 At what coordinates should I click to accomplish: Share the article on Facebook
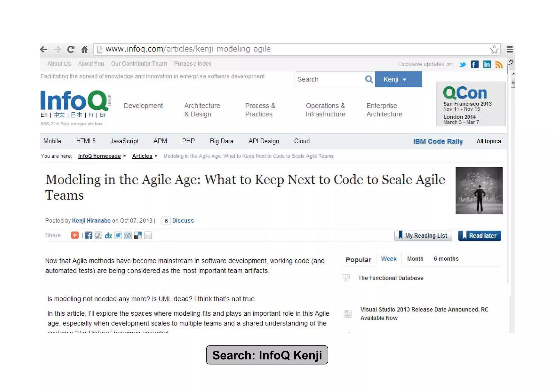[88, 236]
